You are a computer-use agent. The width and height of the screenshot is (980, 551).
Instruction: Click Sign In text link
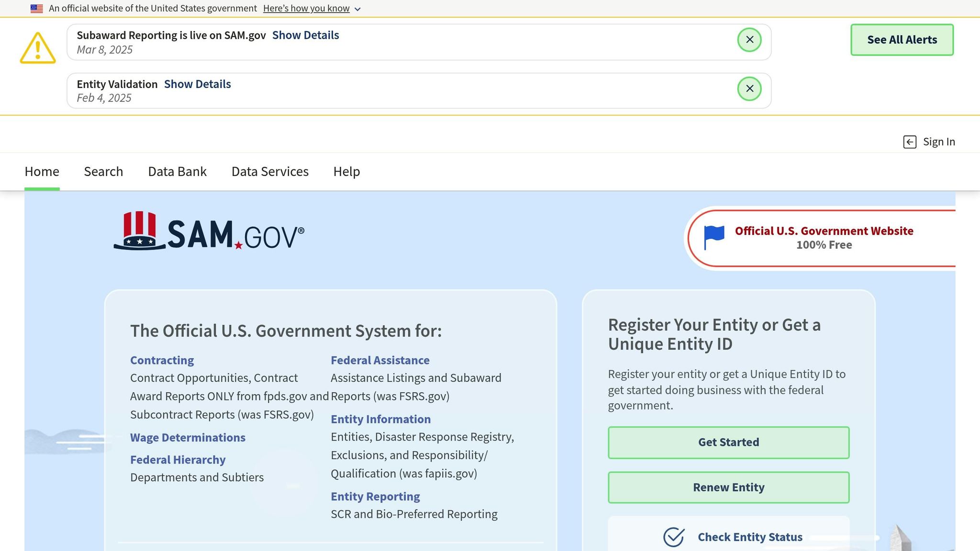coord(939,142)
